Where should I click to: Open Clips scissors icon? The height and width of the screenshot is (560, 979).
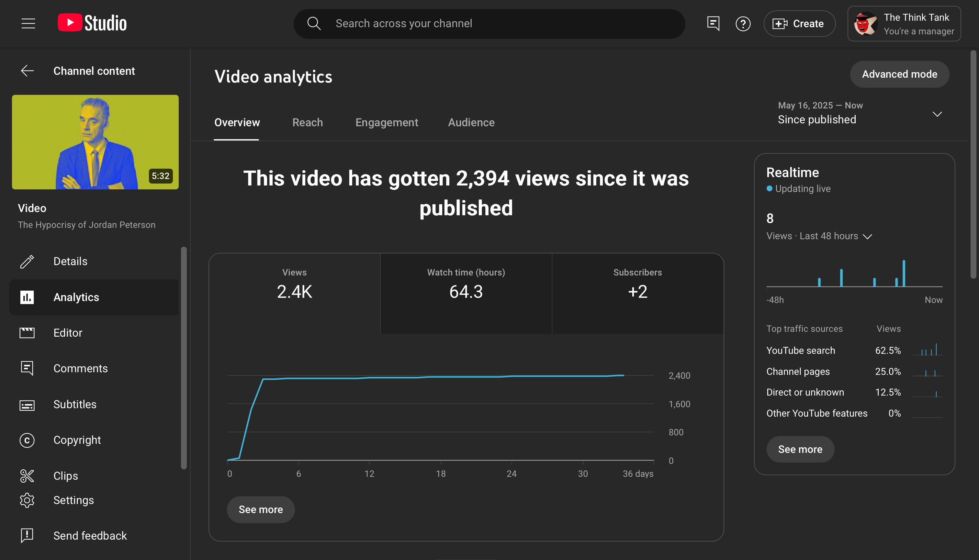click(x=27, y=476)
